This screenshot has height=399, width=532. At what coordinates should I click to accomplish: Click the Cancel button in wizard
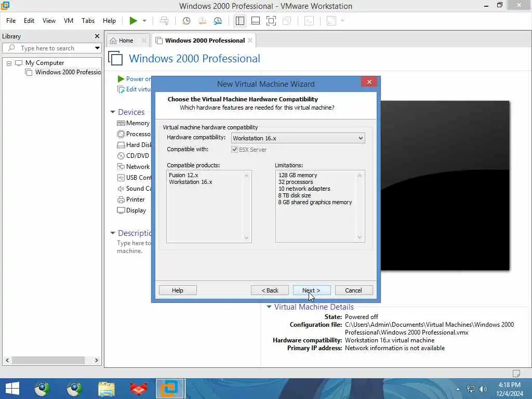(x=353, y=290)
